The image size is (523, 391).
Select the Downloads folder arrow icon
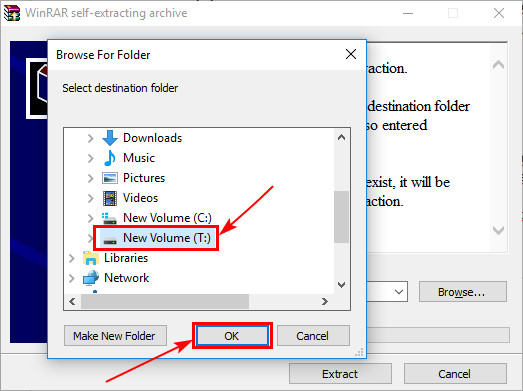110,138
